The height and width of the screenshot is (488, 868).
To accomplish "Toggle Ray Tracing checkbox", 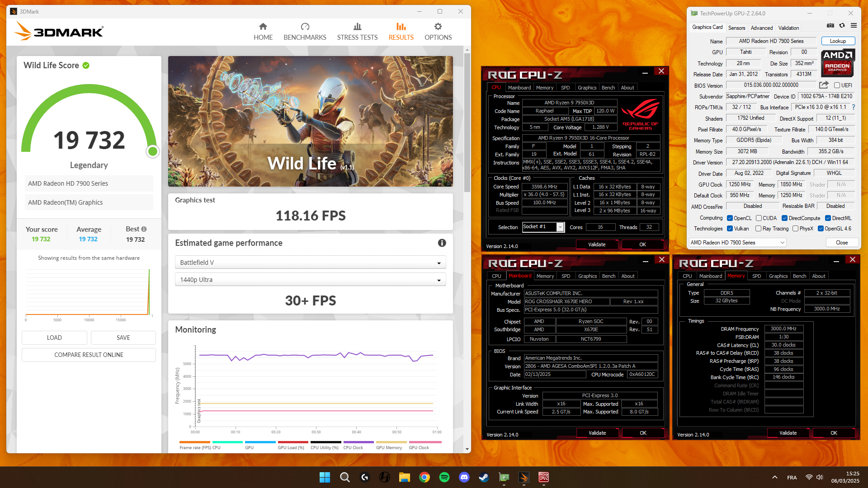I will click(758, 229).
